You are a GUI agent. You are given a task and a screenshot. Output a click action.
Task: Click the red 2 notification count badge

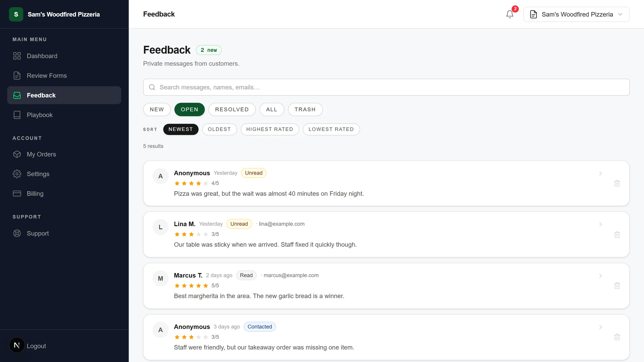[515, 9]
